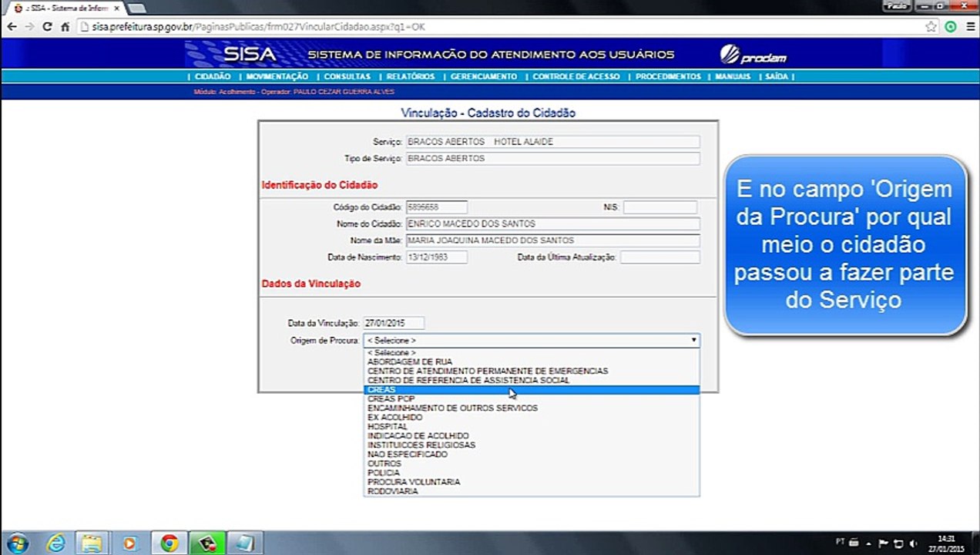Click the address bar URL
The image size is (980, 555).
258,27
